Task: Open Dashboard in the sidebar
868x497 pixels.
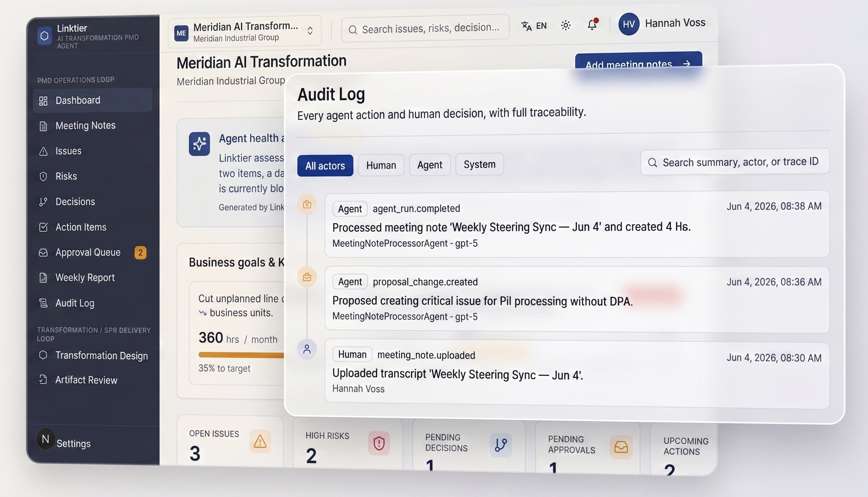Action: 93,100
